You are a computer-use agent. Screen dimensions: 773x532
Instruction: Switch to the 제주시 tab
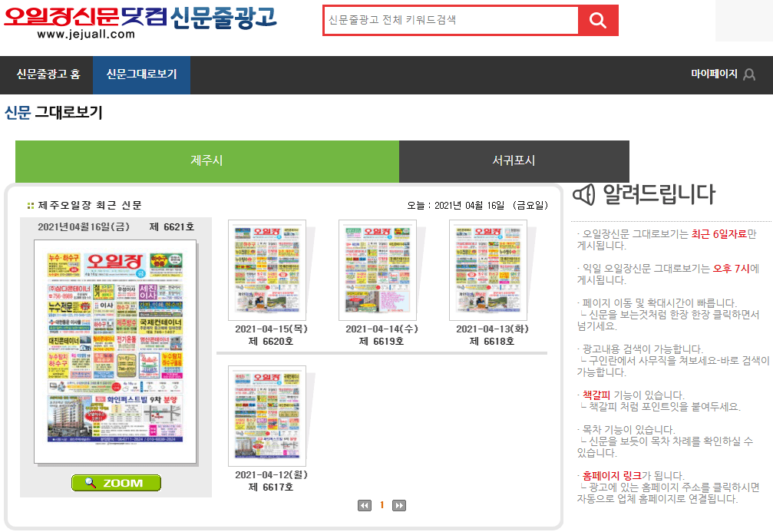coord(207,161)
